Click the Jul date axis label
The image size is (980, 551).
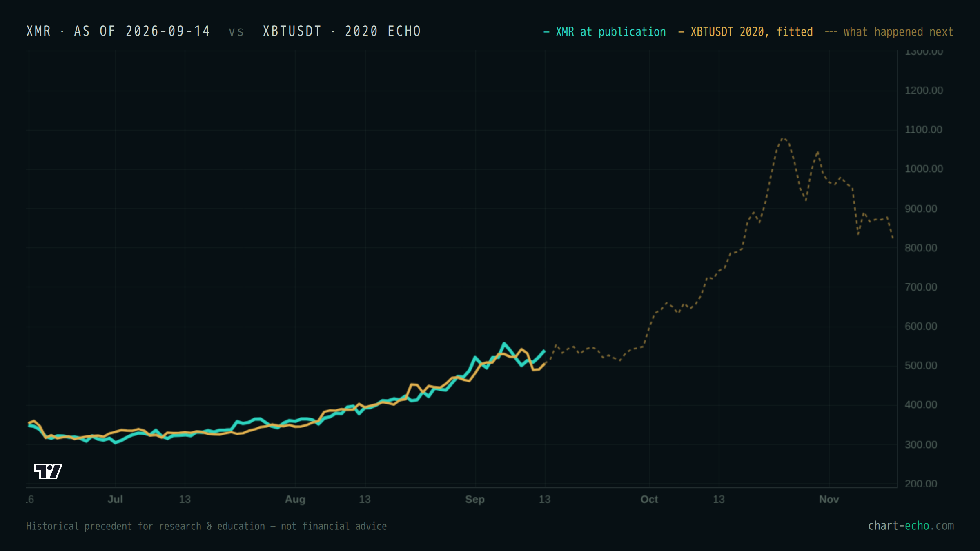pos(115,500)
